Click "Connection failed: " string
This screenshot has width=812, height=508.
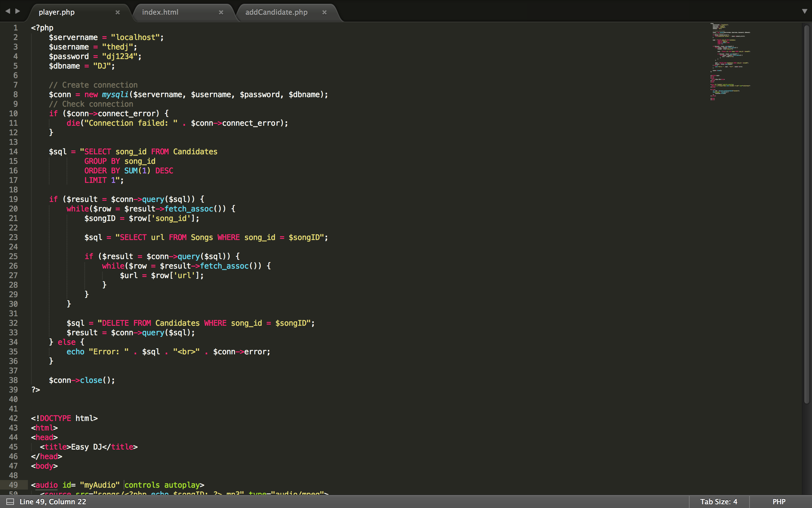(x=131, y=123)
